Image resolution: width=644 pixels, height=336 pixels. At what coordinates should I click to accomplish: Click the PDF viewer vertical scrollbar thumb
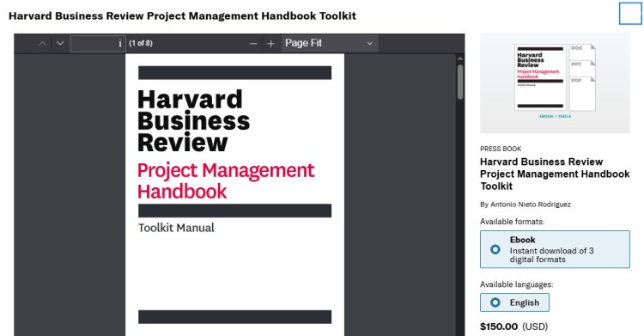coord(460,81)
